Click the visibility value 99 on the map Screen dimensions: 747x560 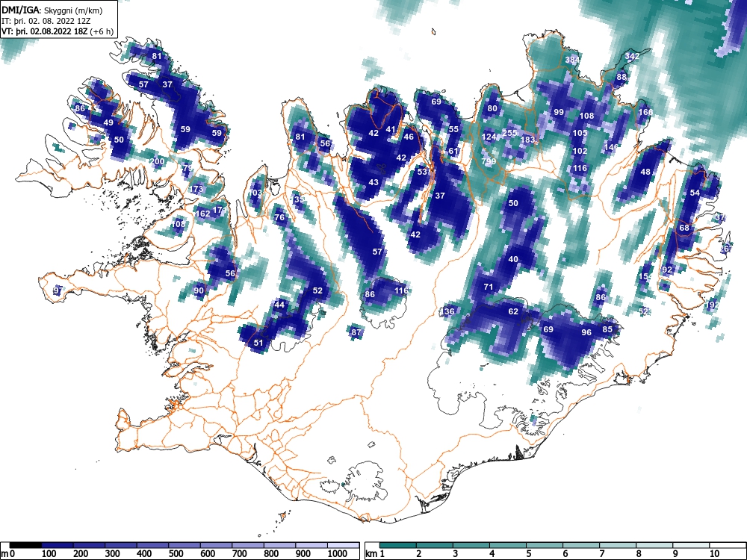point(559,113)
